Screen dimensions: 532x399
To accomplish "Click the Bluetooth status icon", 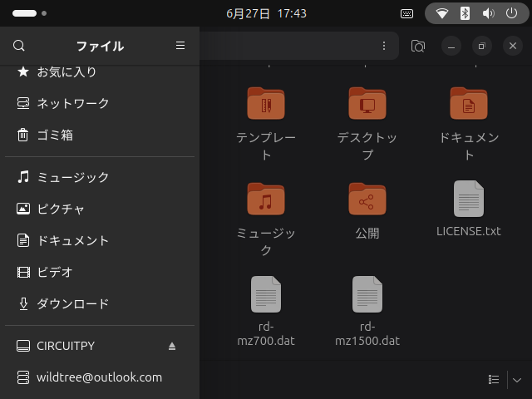I will [465, 13].
